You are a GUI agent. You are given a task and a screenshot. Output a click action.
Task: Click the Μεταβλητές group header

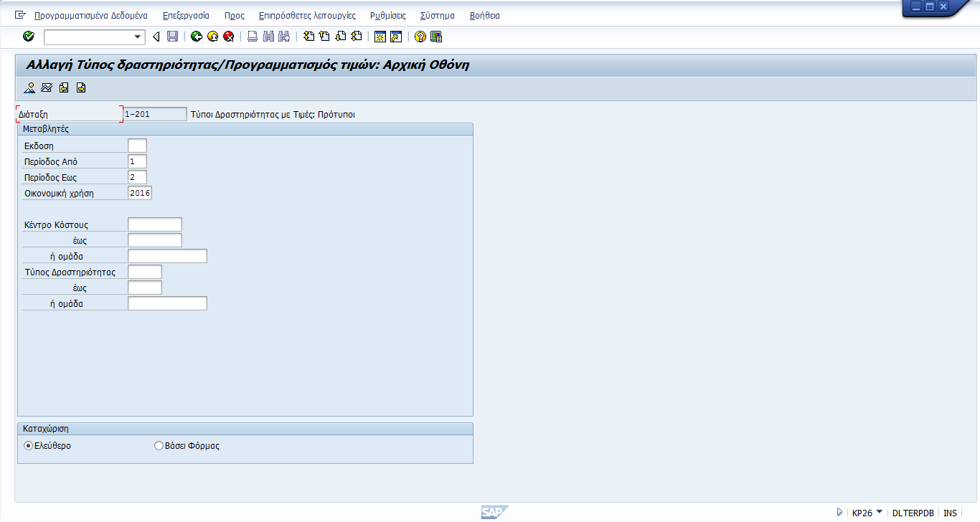pos(245,129)
